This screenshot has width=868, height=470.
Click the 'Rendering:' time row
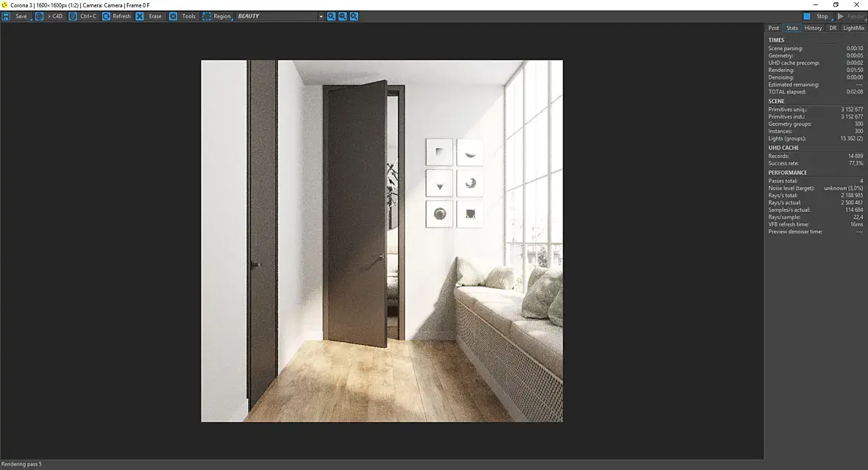pyautogui.click(x=816, y=71)
